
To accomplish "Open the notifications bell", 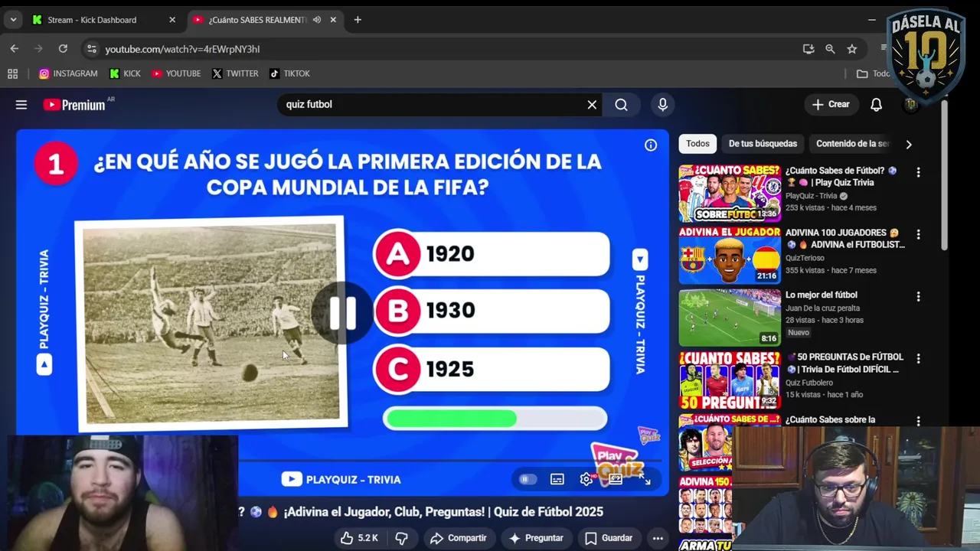I will pos(876,105).
